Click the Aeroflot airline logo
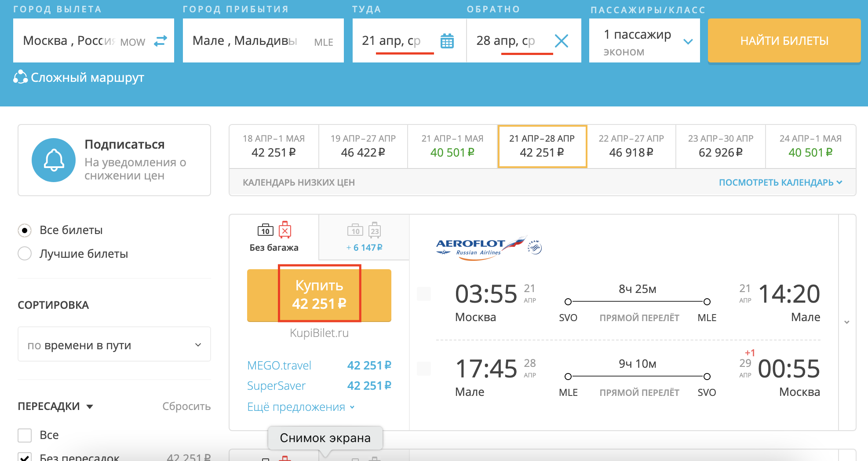The image size is (868, 461). [488, 248]
